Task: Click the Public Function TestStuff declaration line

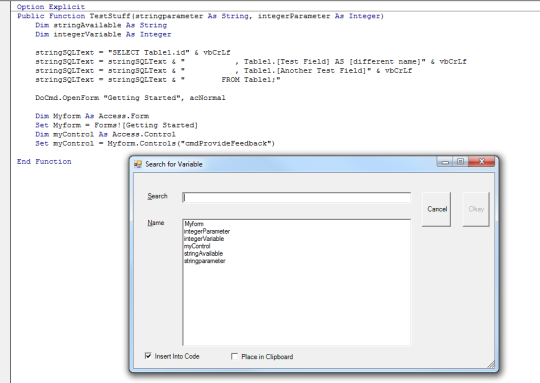Action: pyautogui.click(x=200, y=16)
